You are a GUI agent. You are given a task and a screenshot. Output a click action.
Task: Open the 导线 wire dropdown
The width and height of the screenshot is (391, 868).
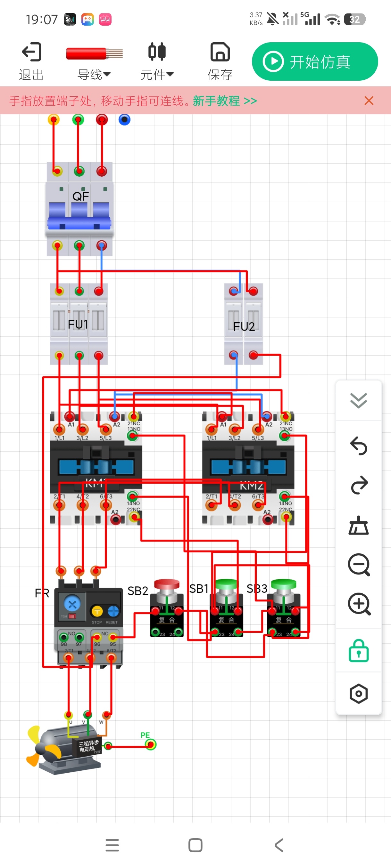(x=94, y=61)
